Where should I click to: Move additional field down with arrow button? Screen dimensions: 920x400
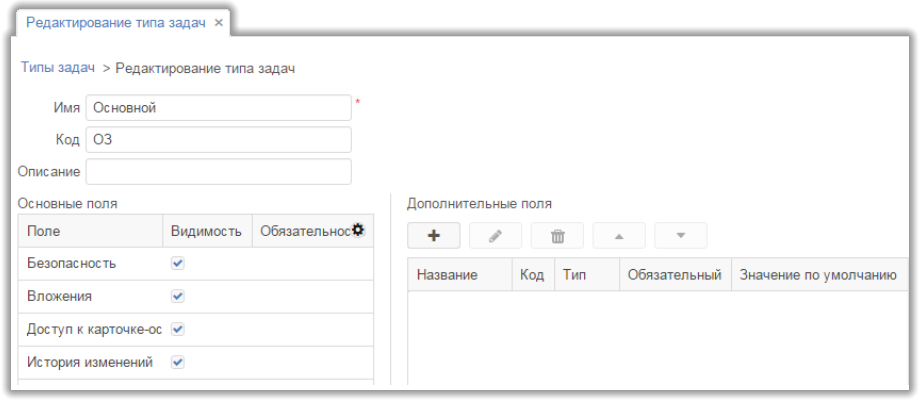pos(681,236)
